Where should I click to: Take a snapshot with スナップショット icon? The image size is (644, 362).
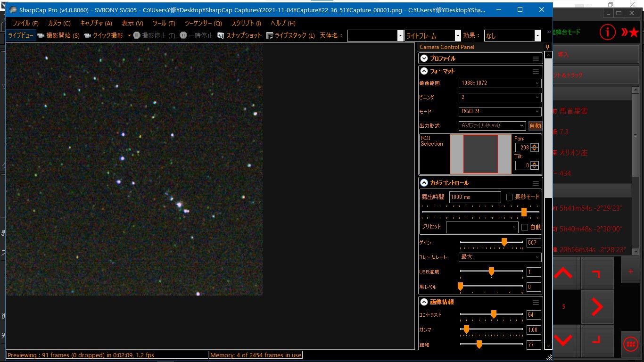click(x=221, y=36)
